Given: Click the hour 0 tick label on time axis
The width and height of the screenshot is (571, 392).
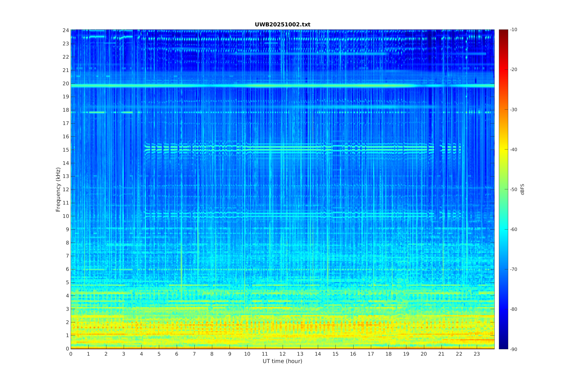Looking at the screenshot, I should tap(71, 354).
